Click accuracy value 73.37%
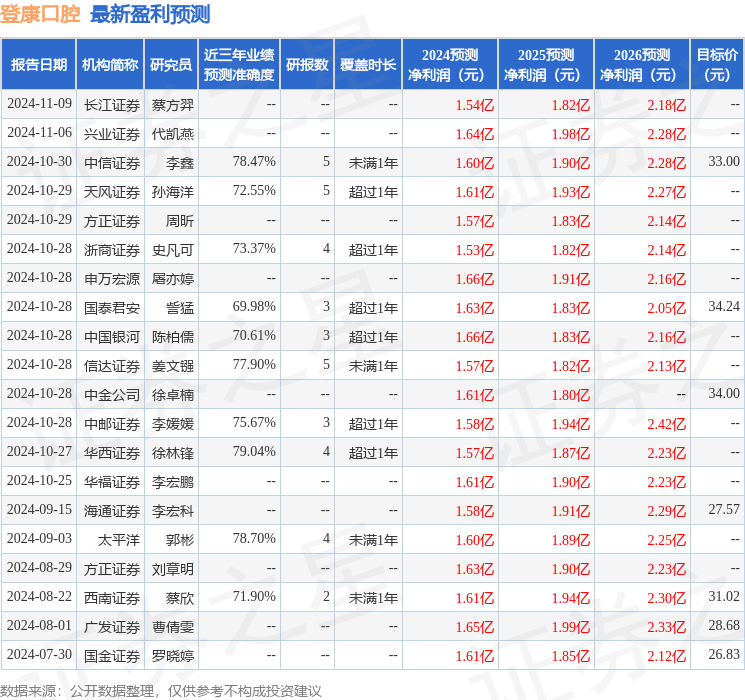This screenshot has width=745, height=700. (x=254, y=249)
